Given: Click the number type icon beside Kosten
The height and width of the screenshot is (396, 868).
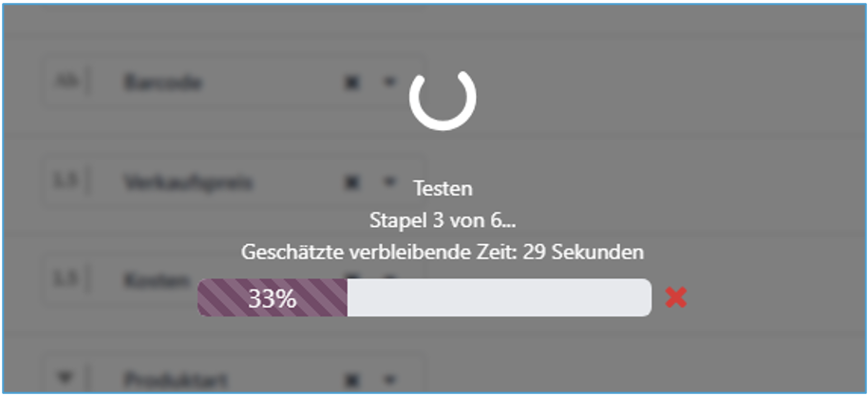Looking at the screenshot, I should (x=65, y=280).
